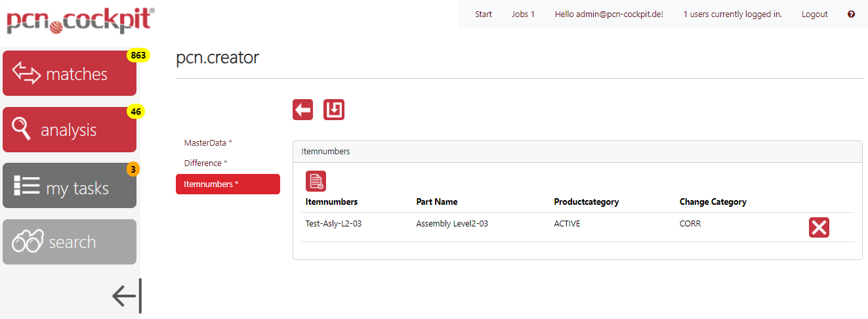Click the Hello admin@pcn-cockpit.de! user link
The height and width of the screenshot is (319, 868).
pyautogui.click(x=609, y=14)
